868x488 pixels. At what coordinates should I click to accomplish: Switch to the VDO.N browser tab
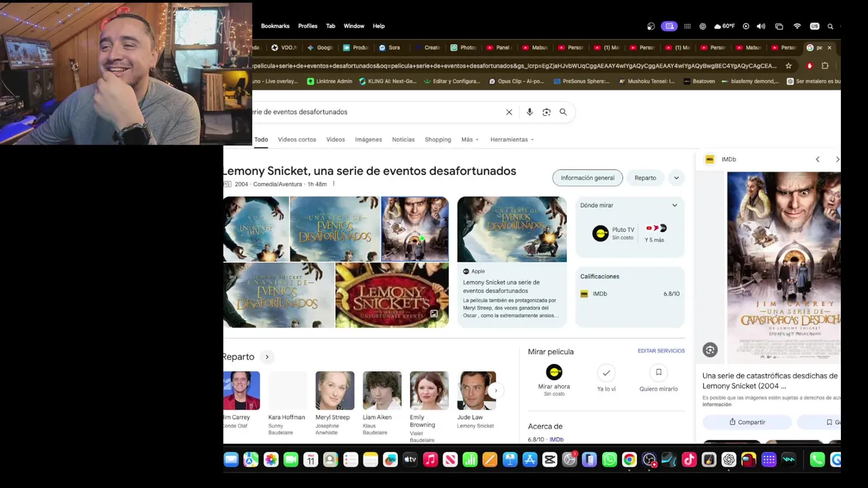point(283,47)
